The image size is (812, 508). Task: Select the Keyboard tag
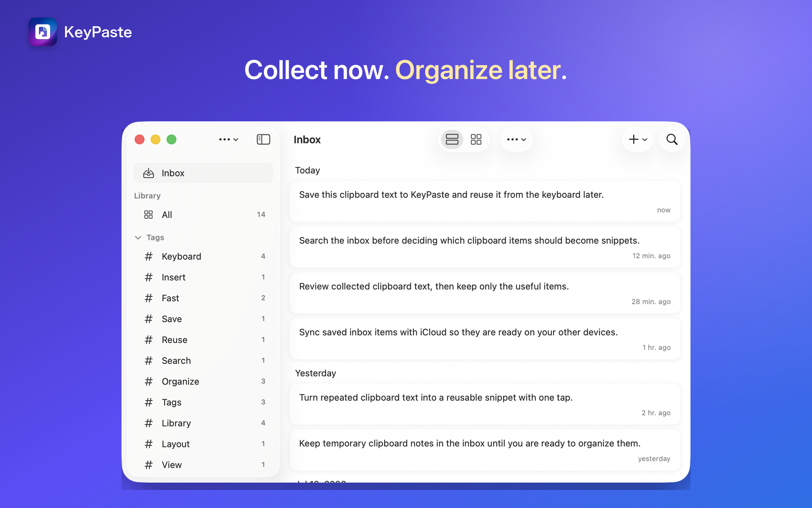[203, 256]
